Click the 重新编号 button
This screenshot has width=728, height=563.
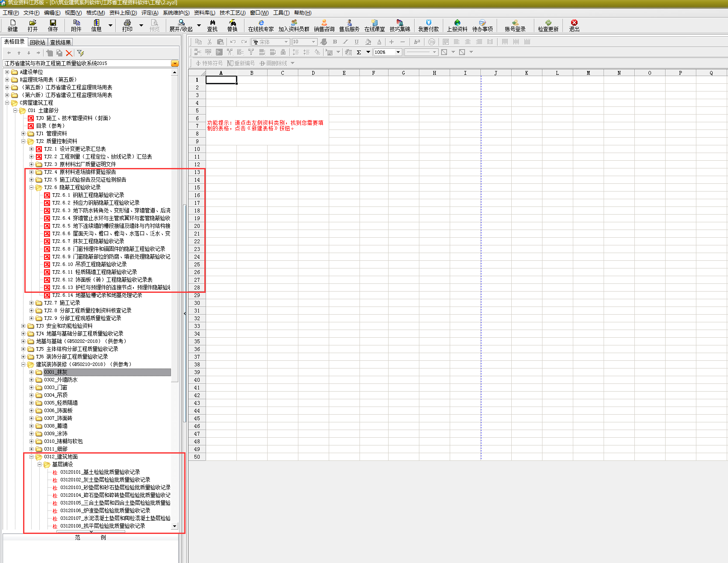click(241, 63)
